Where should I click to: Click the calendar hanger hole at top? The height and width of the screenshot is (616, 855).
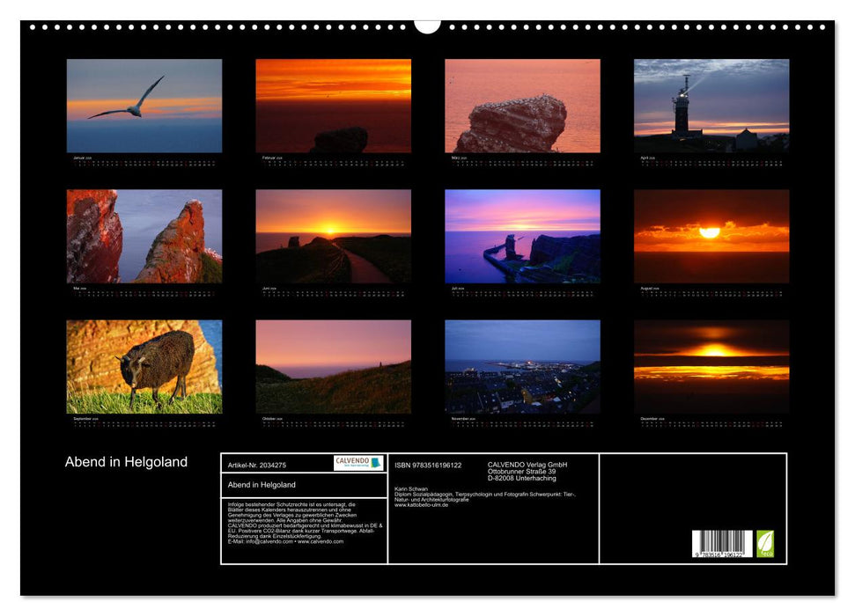point(427,26)
